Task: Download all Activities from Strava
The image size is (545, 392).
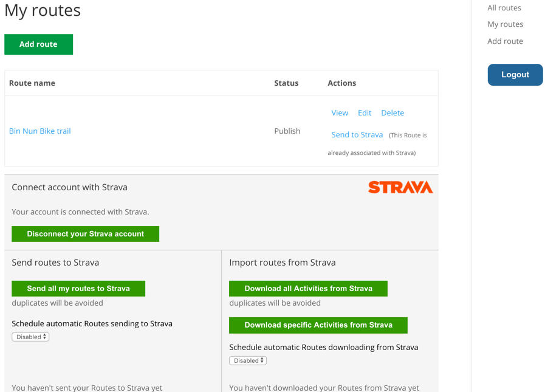Action: point(308,289)
